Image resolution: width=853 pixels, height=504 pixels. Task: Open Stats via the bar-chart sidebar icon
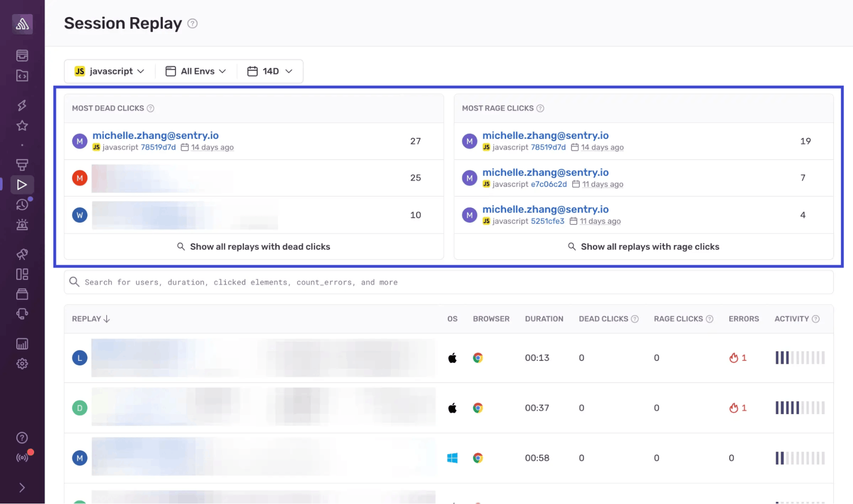tap(22, 344)
